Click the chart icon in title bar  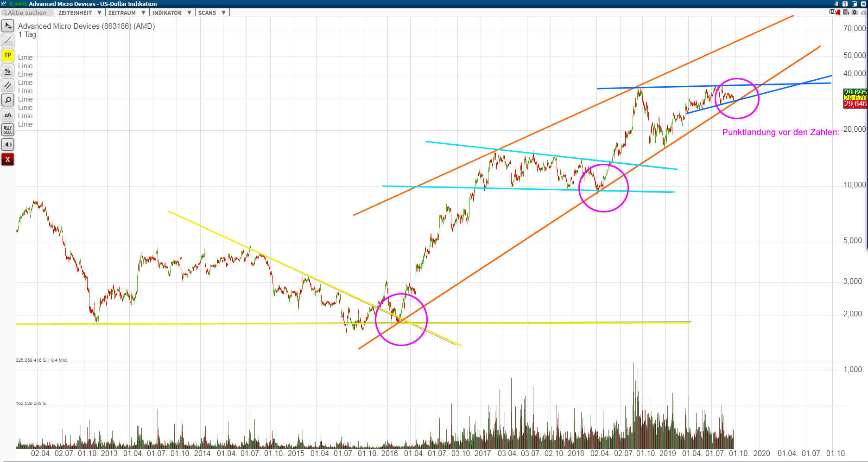4,4
